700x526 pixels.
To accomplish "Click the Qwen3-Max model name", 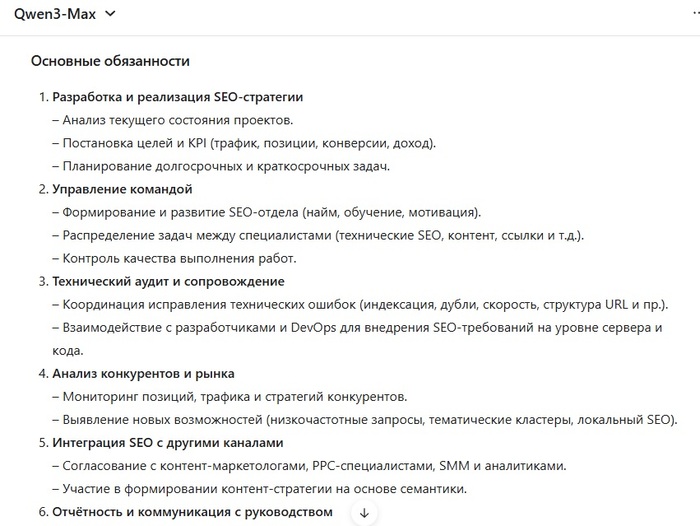I will click(x=54, y=14).
